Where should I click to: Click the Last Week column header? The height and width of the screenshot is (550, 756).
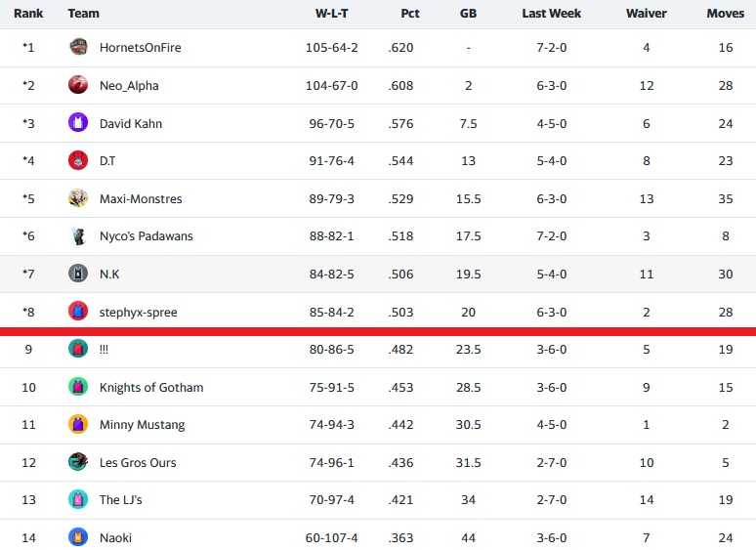click(x=551, y=14)
